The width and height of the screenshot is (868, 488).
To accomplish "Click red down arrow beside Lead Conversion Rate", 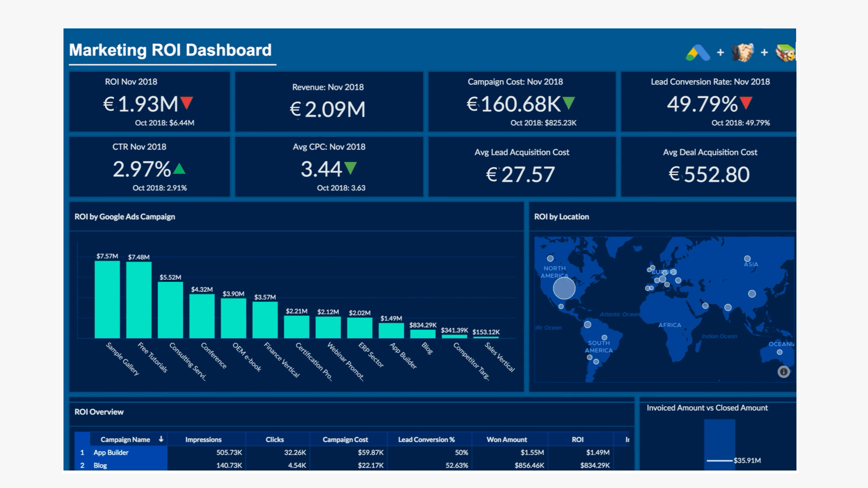I will (746, 103).
